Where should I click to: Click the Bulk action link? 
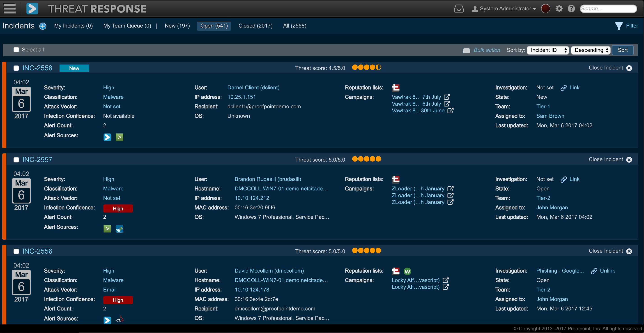(487, 50)
